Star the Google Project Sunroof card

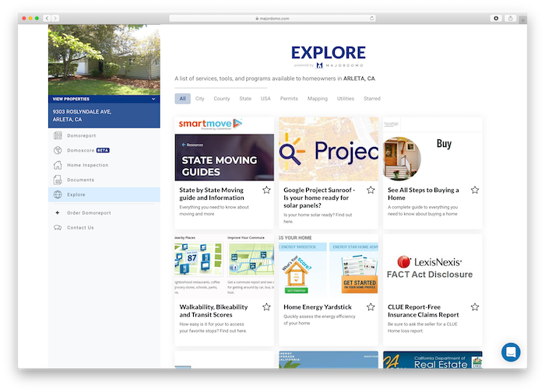point(371,190)
